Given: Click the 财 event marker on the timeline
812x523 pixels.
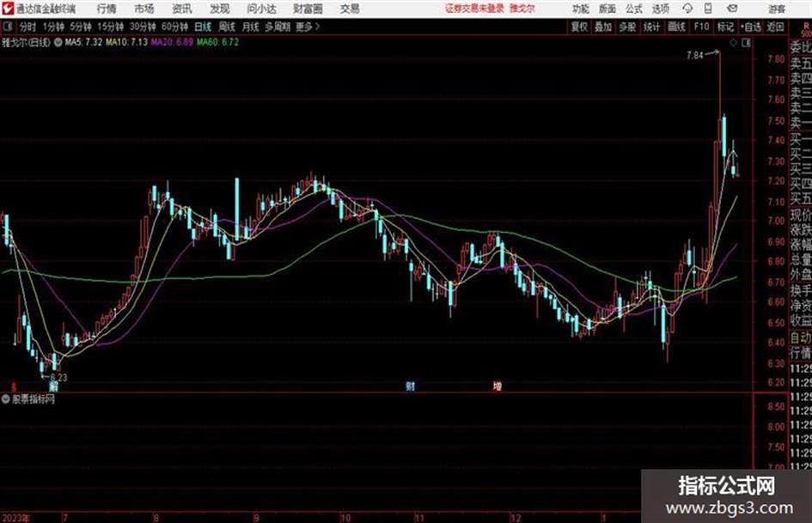Looking at the screenshot, I should pos(410,386).
